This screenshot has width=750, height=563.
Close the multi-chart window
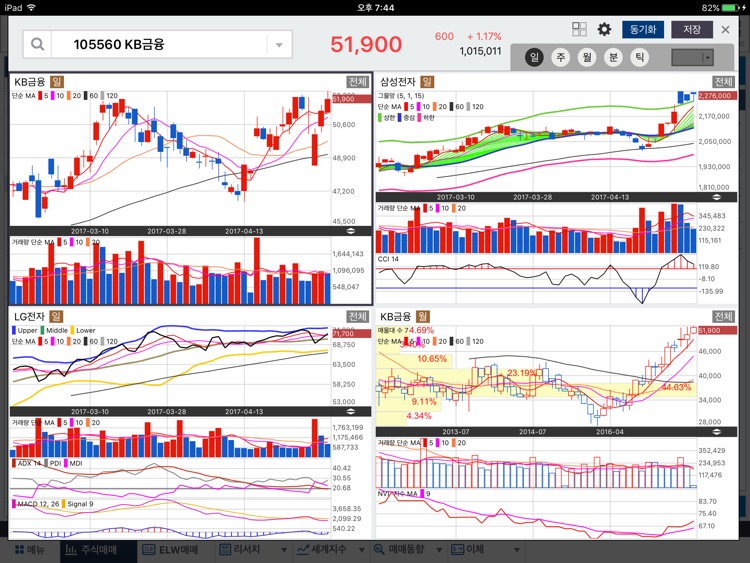click(x=726, y=30)
